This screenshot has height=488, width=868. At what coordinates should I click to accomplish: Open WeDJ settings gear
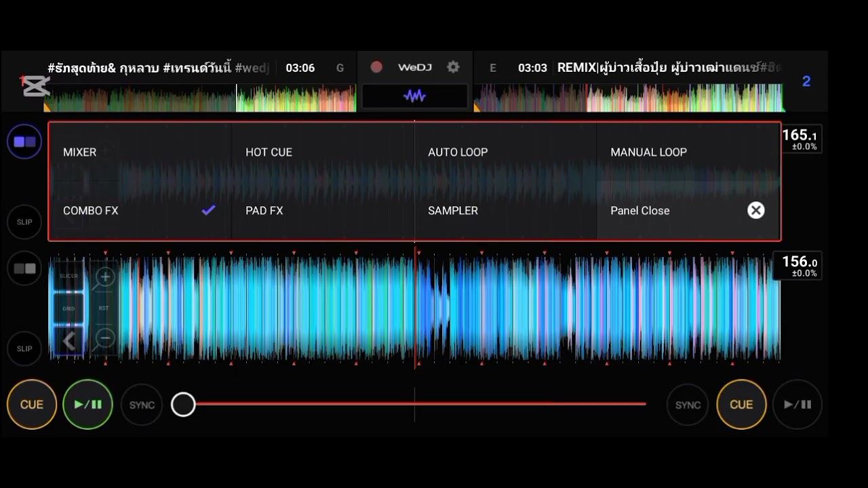(453, 67)
